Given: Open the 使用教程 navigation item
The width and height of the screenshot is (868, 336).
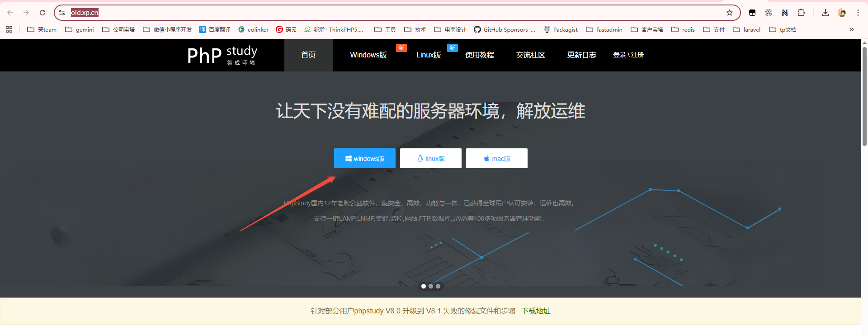Looking at the screenshot, I should coord(479,55).
